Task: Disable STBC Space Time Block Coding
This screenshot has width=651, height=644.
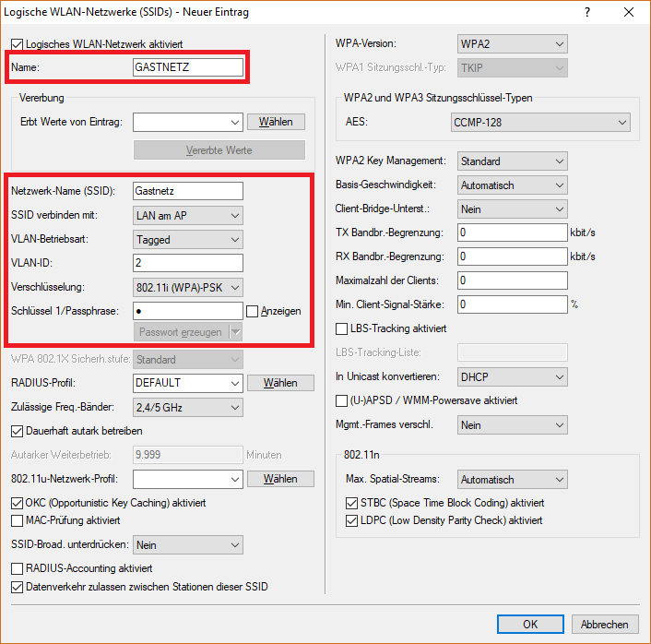Action: 351,503
